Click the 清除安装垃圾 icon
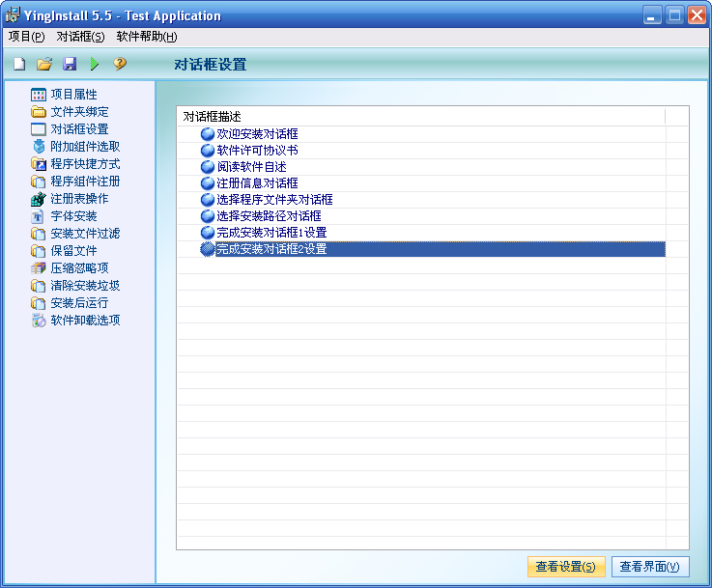 click(39, 286)
